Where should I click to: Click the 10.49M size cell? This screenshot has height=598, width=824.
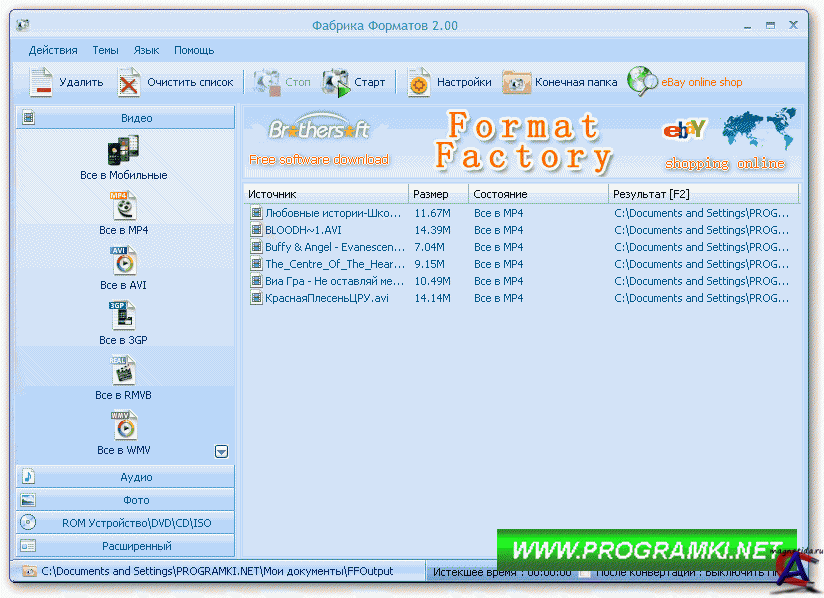click(x=432, y=281)
